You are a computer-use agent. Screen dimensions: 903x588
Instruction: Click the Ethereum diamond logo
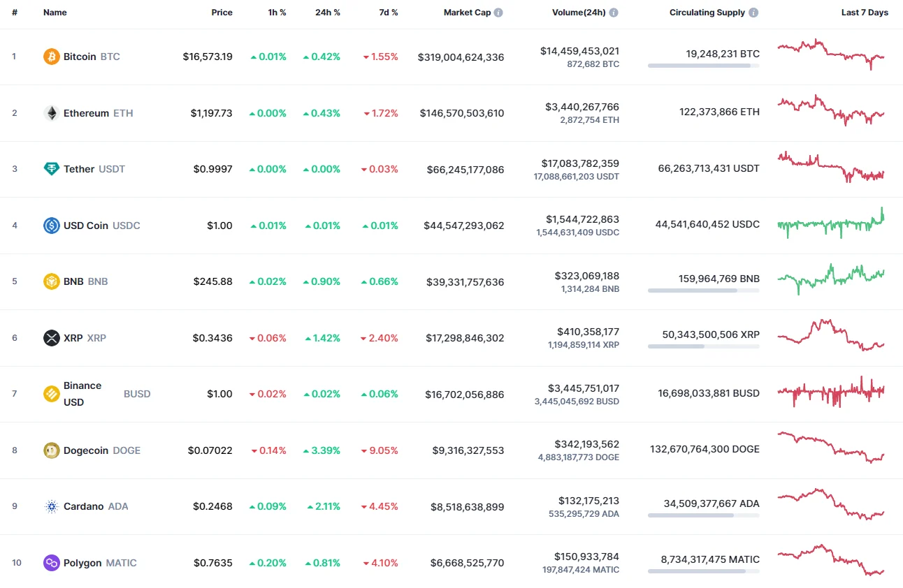51,112
